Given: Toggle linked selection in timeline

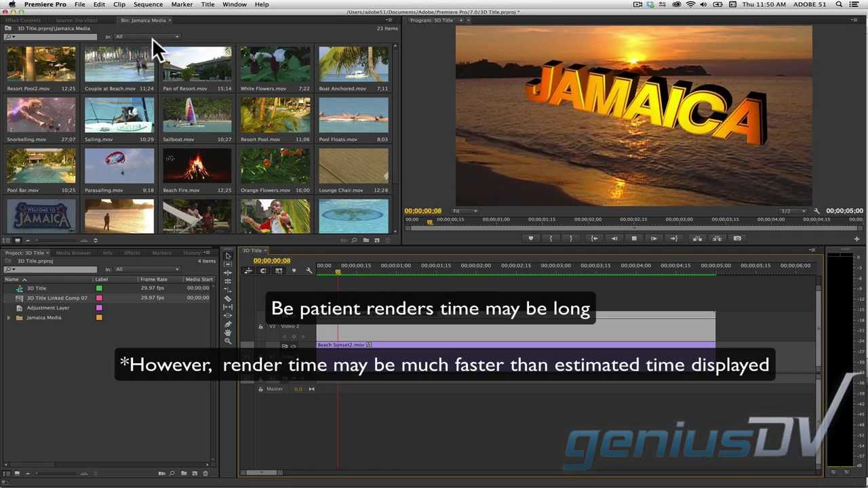Looking at the screenshot, I should tap(279, 270).
